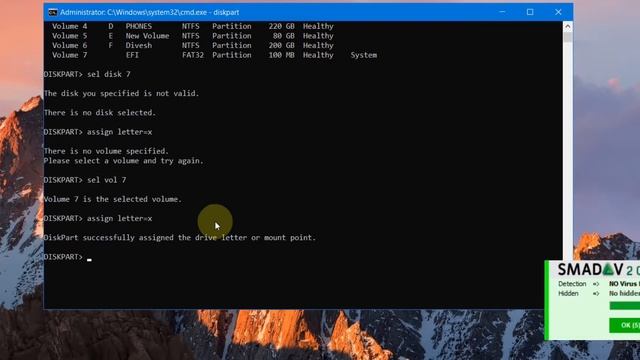Click the 'Divesh' label in Volume 6 row
Screen dimensions: 640x360
(x=138, y=45)
